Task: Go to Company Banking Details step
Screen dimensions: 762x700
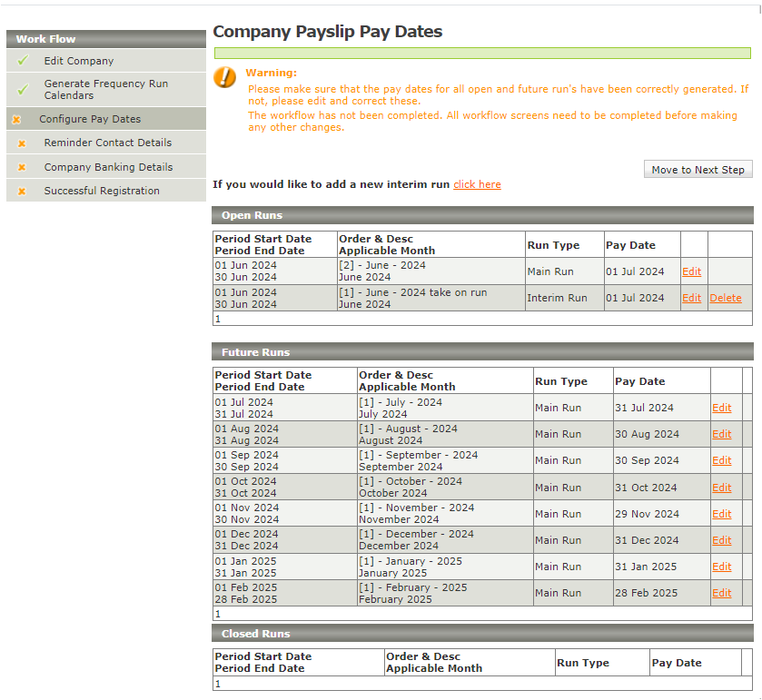Action: point(108,167)
